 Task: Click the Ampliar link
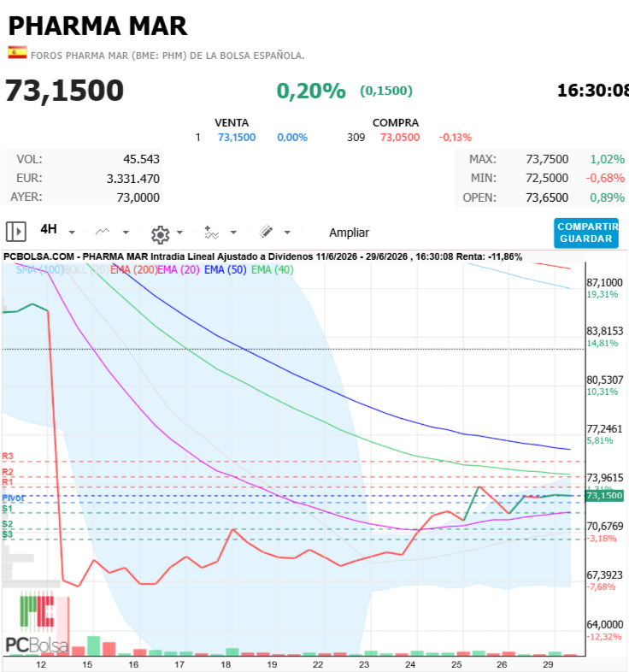click(349, 233)
